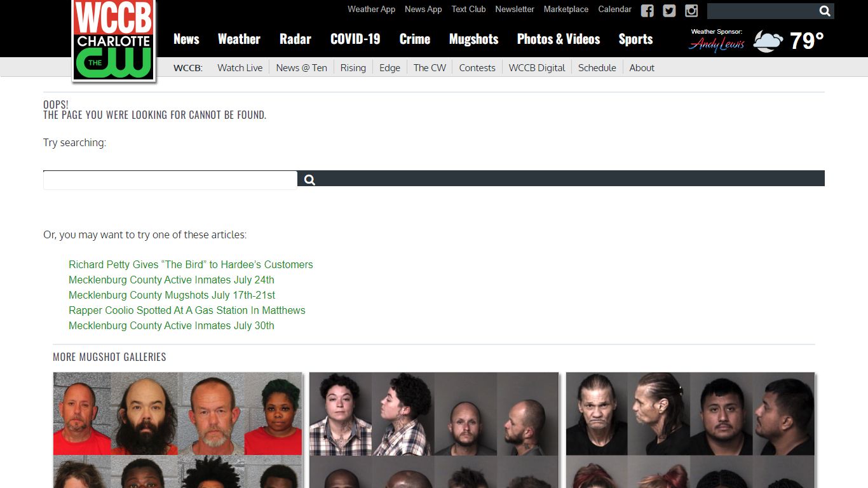Click the WCCB Charlotte CW logo
This screenshot has width=868, height=488.
pyautogui.click(x=114, y=40)
